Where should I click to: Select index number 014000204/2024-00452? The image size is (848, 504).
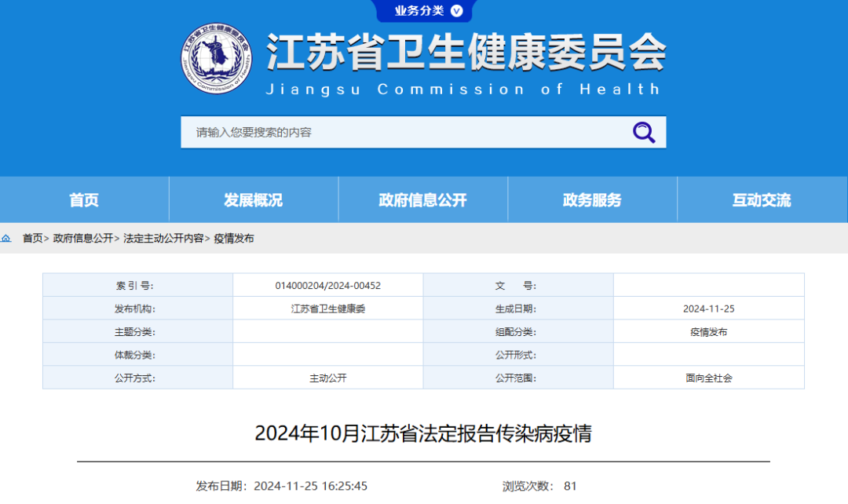tap(327, 286)
